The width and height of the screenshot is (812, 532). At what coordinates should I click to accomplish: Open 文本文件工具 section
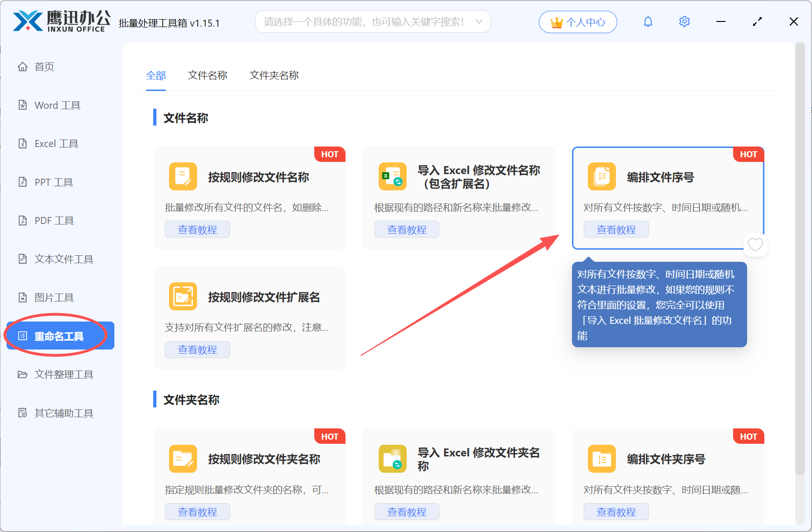coord(63,259)
